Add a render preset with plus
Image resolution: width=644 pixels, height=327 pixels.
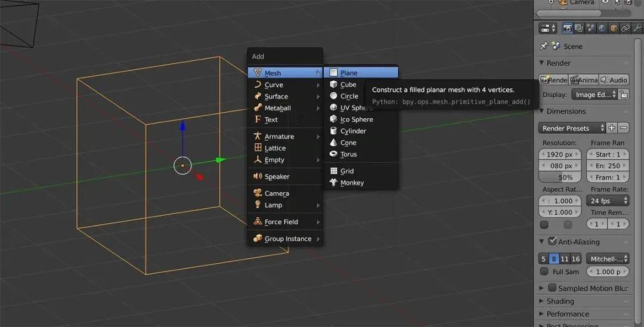(x=612, y=128)
